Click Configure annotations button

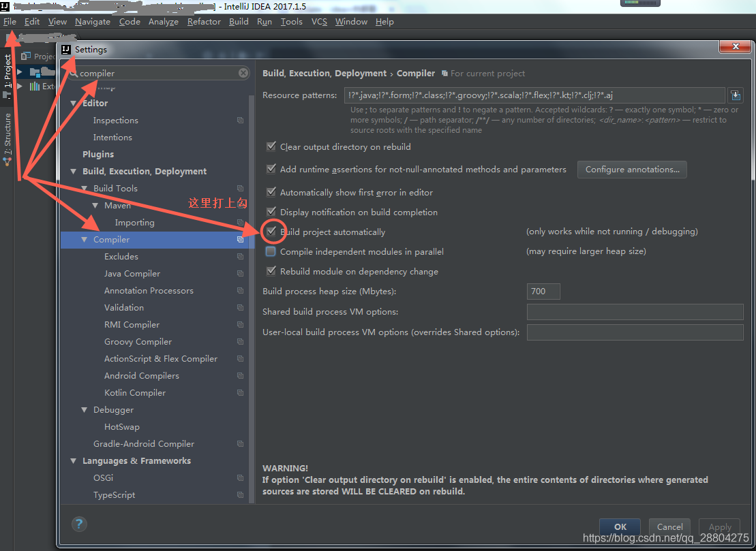click(632, 170)
